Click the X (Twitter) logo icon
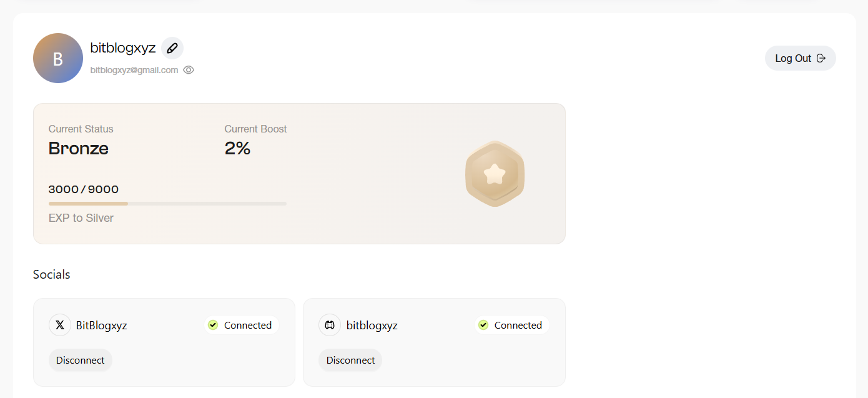The image size is (868, 398). [x=60, y=325]
